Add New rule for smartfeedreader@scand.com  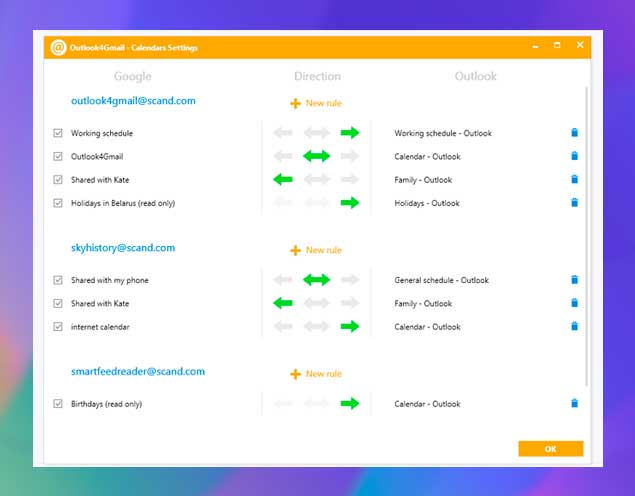316,374
